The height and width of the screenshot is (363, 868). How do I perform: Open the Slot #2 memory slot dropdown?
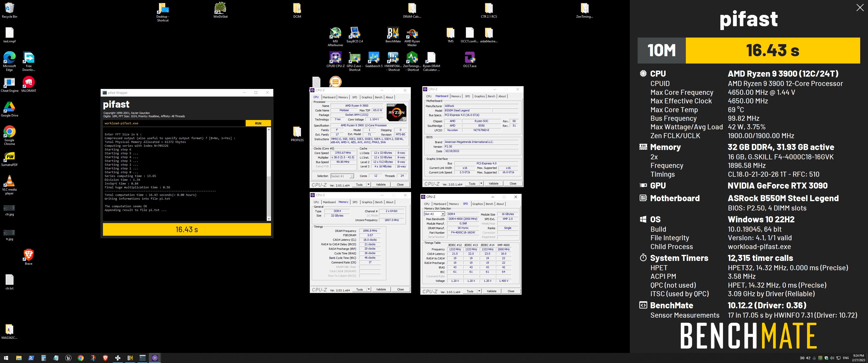pyautogui.click(x=434, y=214)
